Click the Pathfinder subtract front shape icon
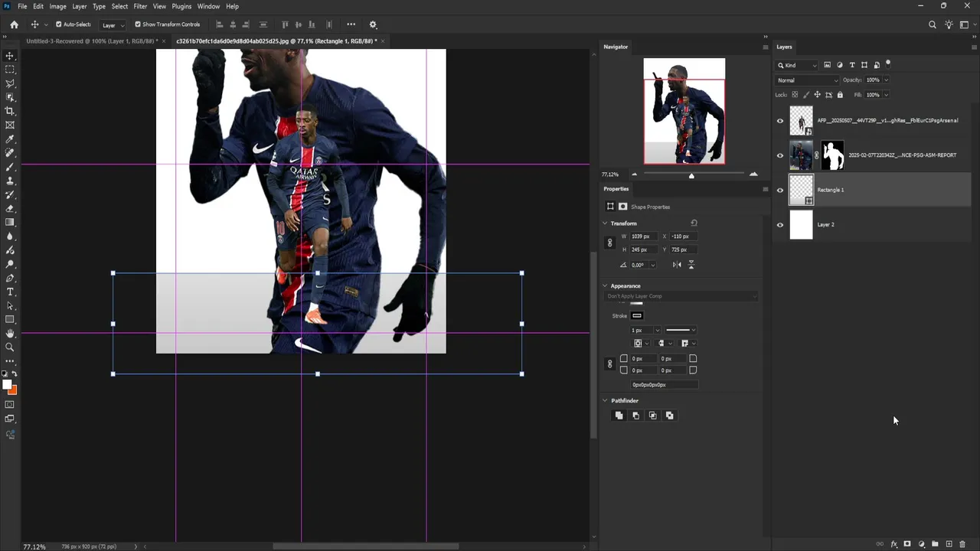This screenshot has width=980, height=551. pos(635,416)
